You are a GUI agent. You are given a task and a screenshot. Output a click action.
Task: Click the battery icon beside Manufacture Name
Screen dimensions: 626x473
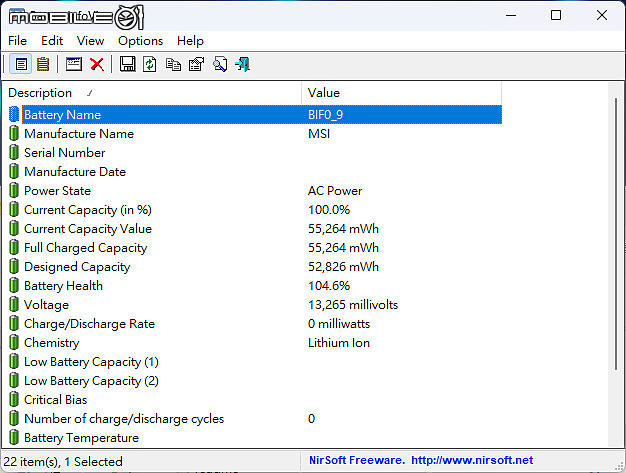[14, 133]
